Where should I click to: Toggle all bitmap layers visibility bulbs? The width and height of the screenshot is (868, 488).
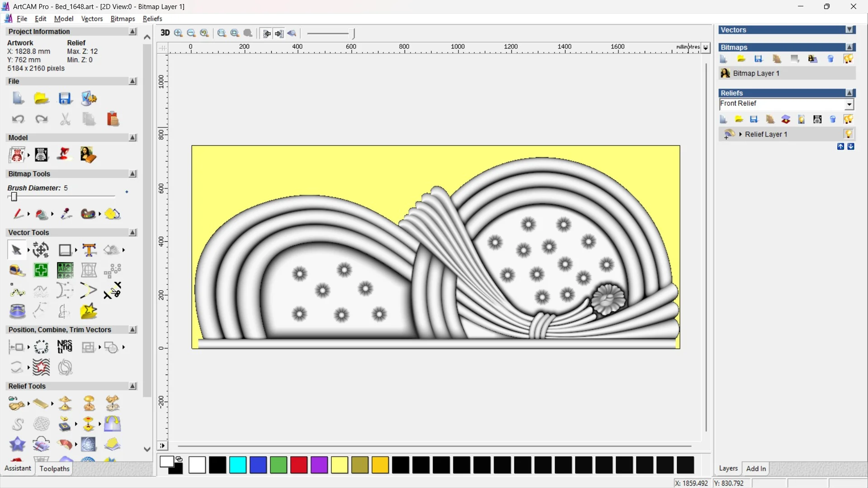tap(848, 59)
